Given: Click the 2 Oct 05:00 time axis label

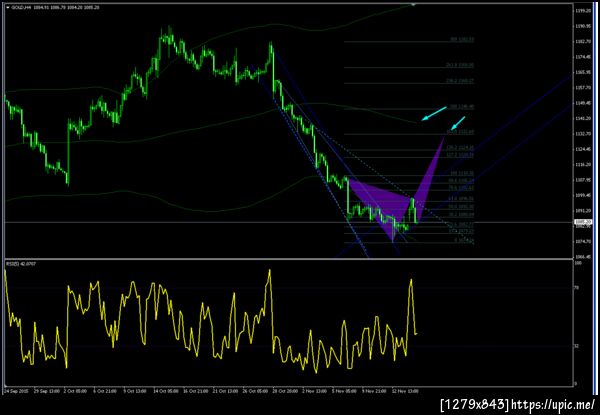Looking at the screenshot, I should pos(75,391).
